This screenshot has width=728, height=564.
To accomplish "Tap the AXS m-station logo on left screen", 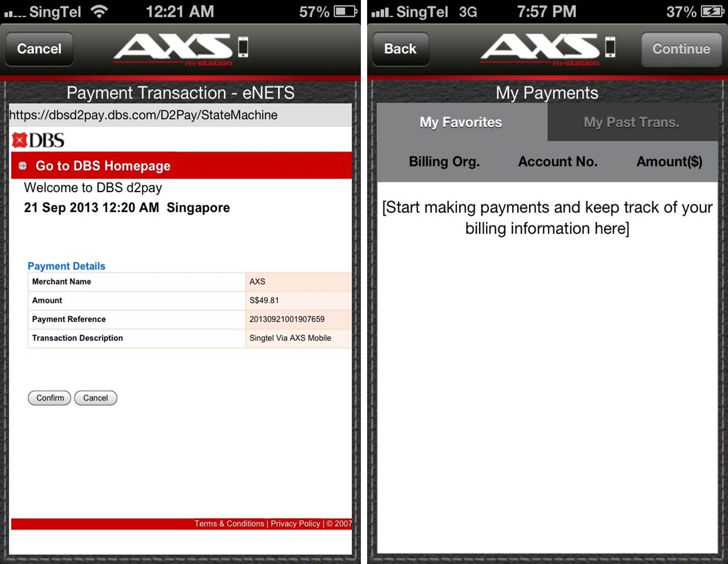I will 180,49.
